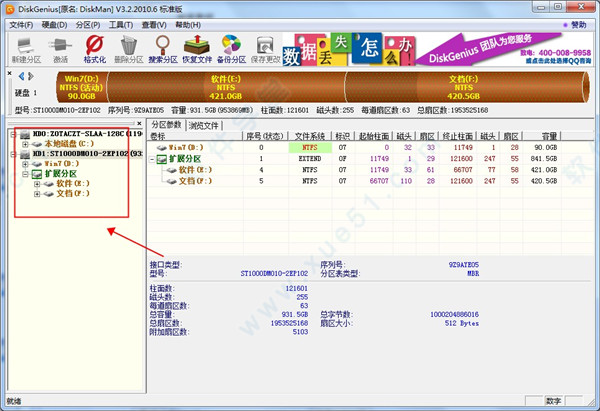Click the 搜索分区 (search partition) icon
This screenshot has width=600, height=411.
click(164, 47)
